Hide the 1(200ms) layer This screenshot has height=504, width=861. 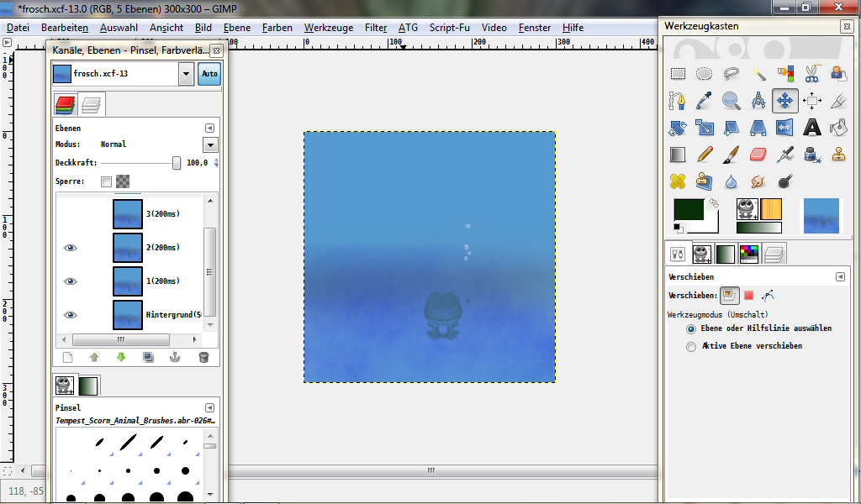click(71, 281)
